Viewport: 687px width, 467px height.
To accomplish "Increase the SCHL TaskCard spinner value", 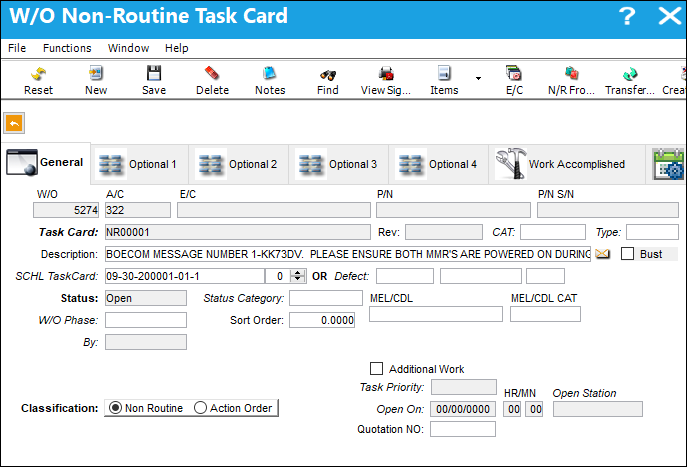I will pyautogui.click(x=298, y=272).
